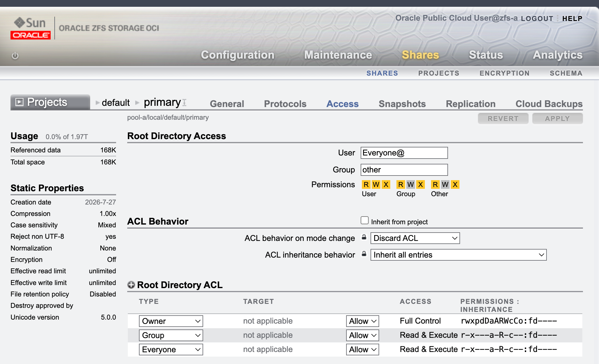Viewport: 599px width, 364px height.
Task: Open ACL inheritance behavior dropdown
Action: tap(459, 255)
